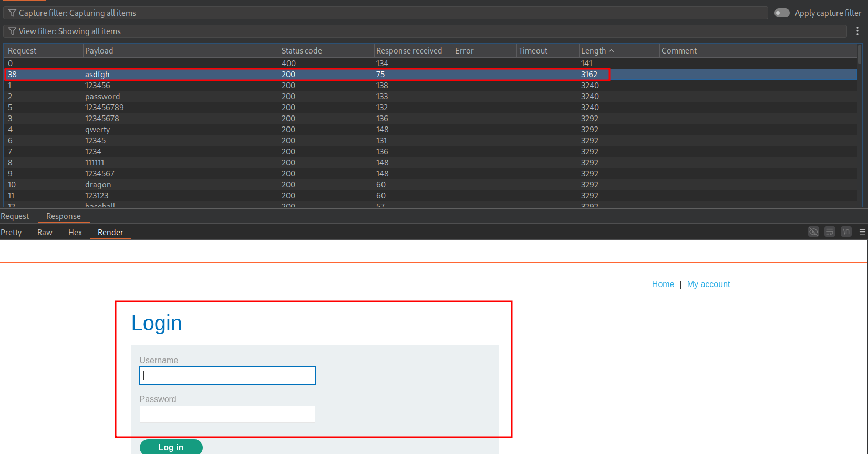Switch to the Hex view tab
The image size is (868, 454).
[x=75, y=233]
